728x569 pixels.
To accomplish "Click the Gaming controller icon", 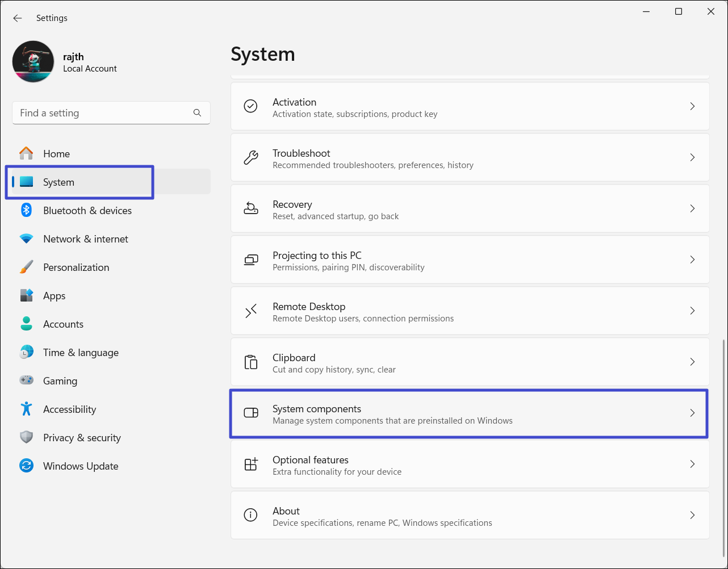I will pos(26,381).
